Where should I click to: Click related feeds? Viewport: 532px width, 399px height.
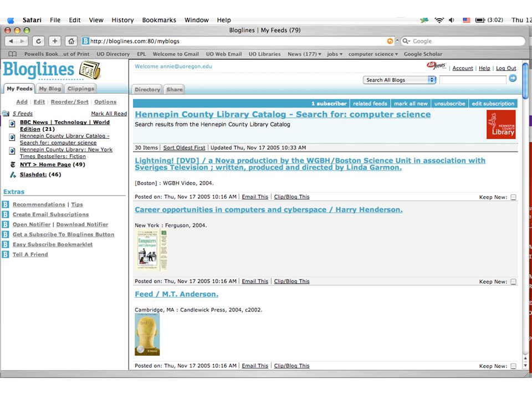coord(370,104)
